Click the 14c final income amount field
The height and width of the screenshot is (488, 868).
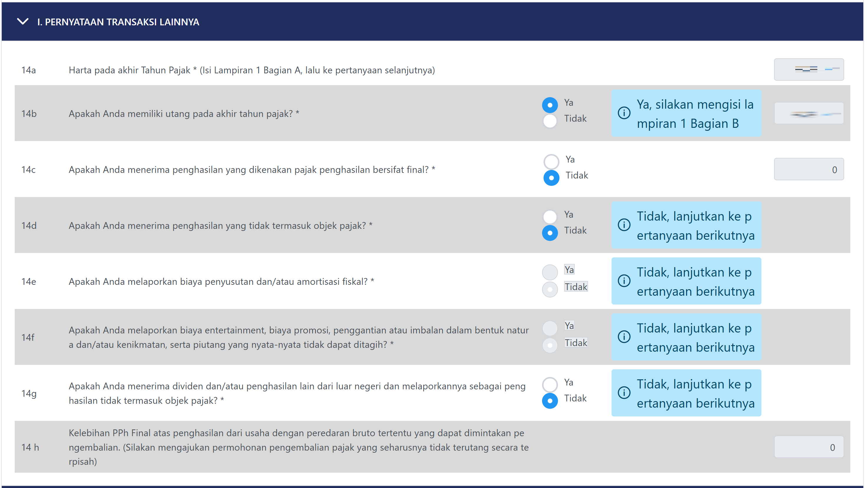(809, 170)
